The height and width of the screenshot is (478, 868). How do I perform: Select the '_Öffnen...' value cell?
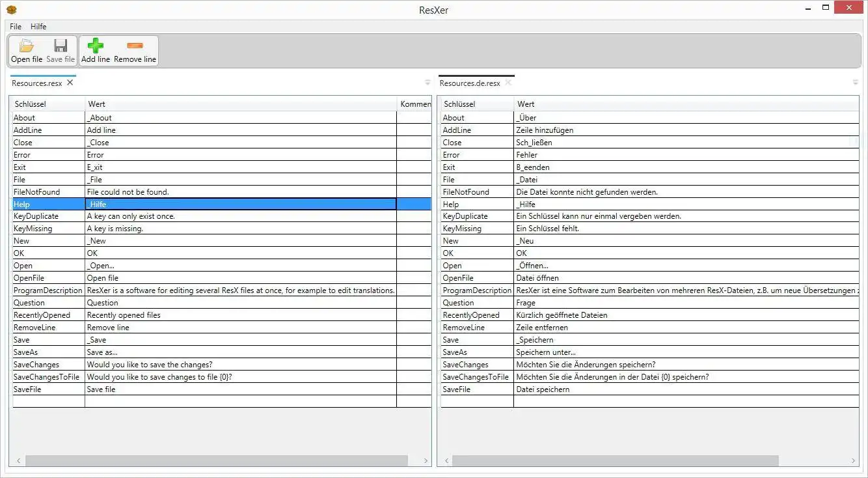coord(686,266)
